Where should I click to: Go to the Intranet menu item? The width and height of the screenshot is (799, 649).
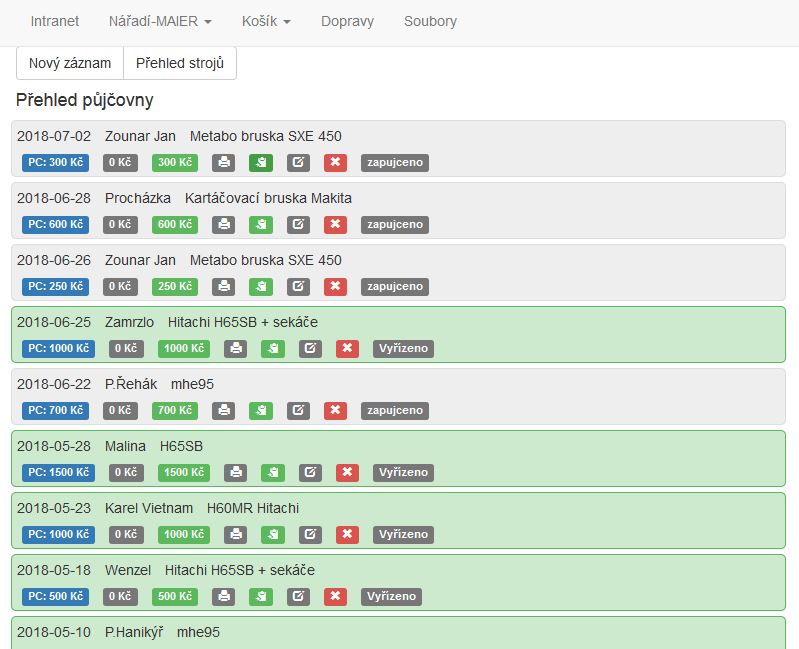coord(55,21)
